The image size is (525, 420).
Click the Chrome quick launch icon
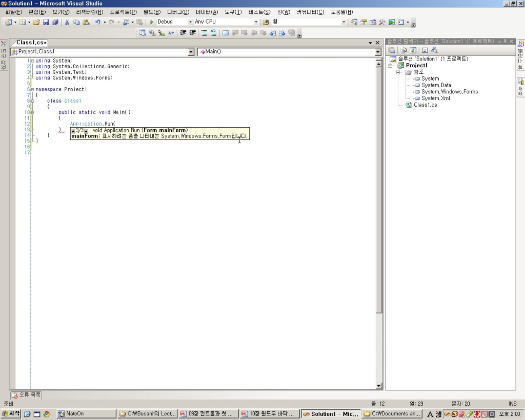click(x=46, y=414)
